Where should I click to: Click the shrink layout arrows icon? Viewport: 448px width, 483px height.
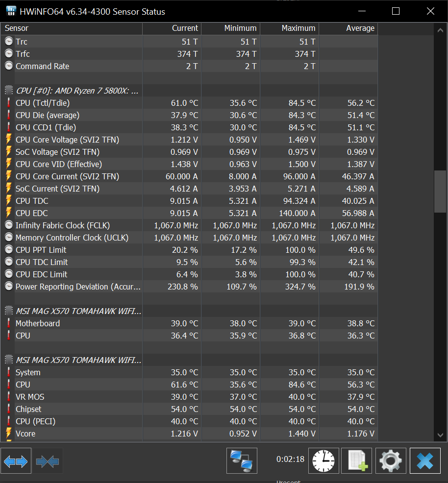[48, 461]
